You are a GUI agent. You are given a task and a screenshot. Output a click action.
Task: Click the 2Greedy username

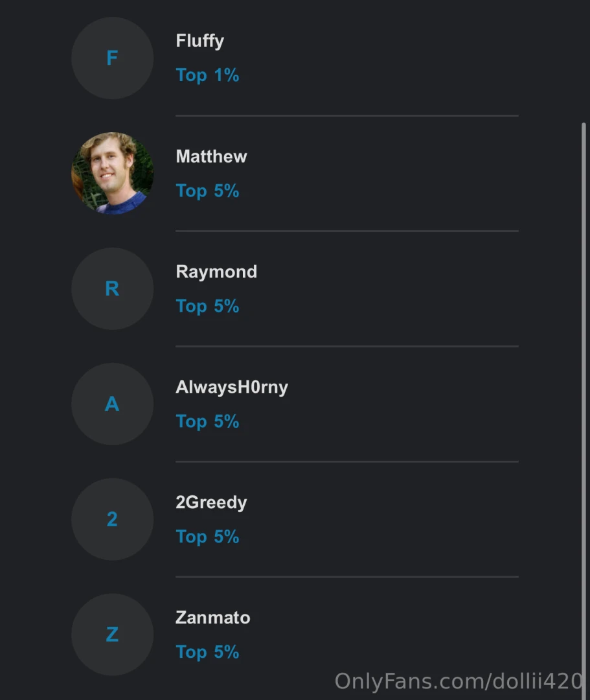(211, 502)
